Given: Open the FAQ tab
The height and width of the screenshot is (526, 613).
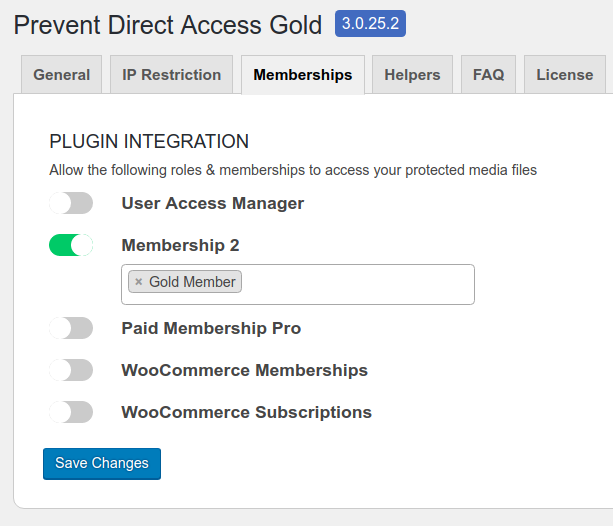Looking at the screenshot, I should 488,75.
